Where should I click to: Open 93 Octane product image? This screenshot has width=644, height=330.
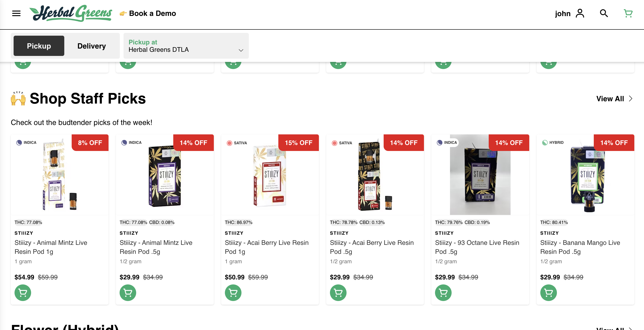[480, 175]
